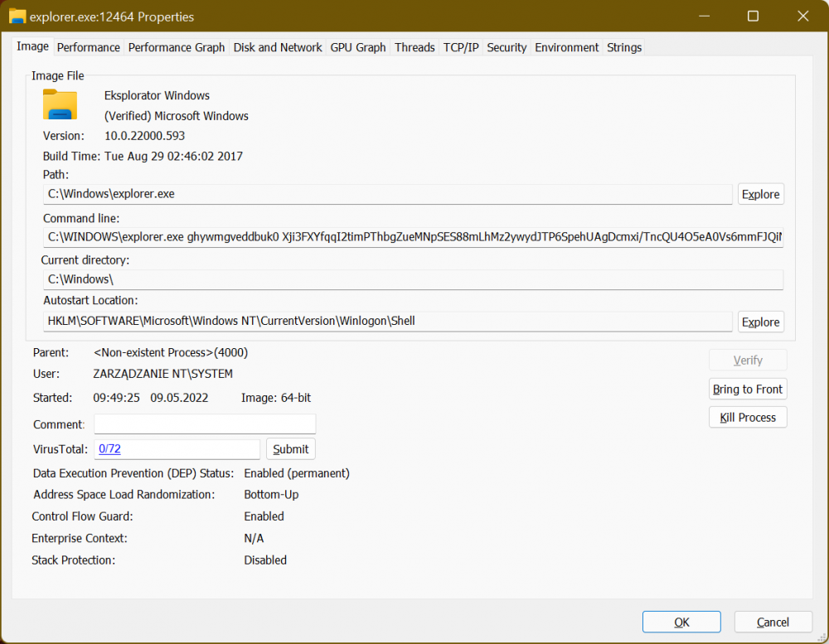Click the Command line text field

click(x=413, y=238)
